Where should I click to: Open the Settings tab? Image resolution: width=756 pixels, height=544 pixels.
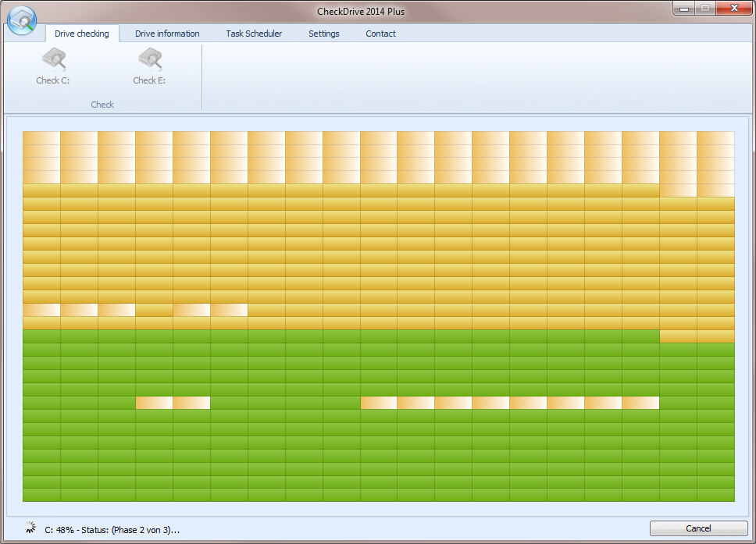tap(323, 34)
